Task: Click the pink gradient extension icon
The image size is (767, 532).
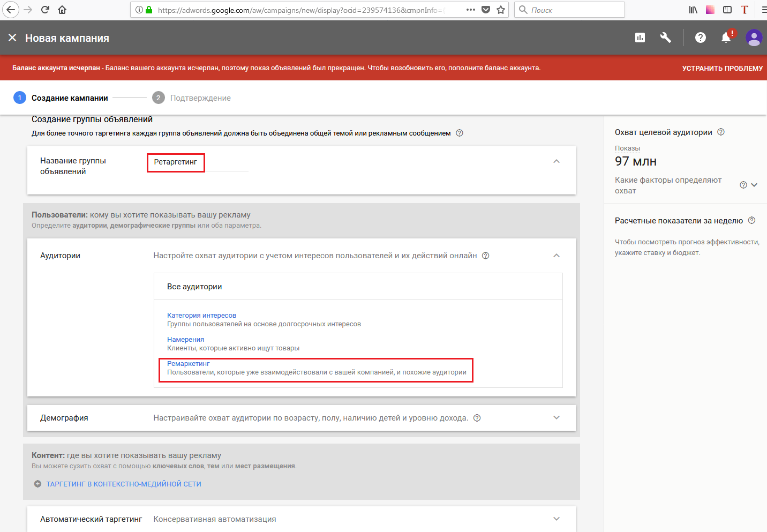Action: (710, 10)
